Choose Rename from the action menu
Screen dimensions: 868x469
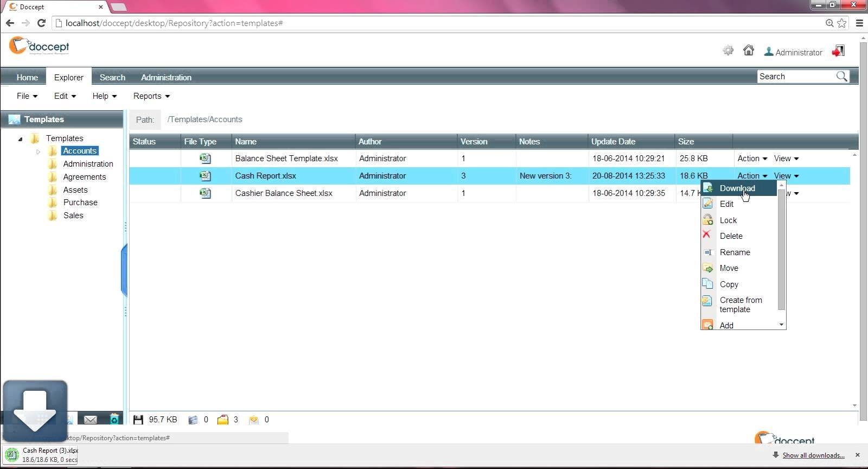click(735, 252)
